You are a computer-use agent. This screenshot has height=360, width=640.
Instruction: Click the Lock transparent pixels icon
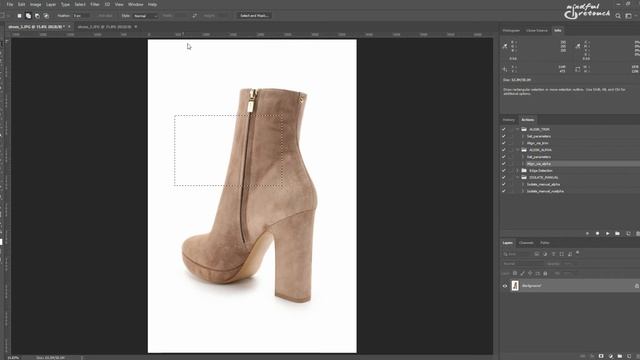[x=515, y=273]
